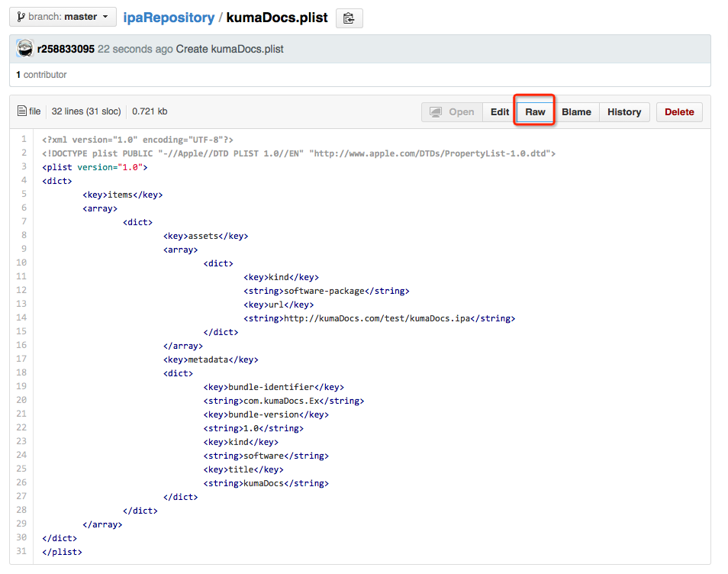Go to the ipaRepository repository link

pyautogui.click(x=168, y=17)
